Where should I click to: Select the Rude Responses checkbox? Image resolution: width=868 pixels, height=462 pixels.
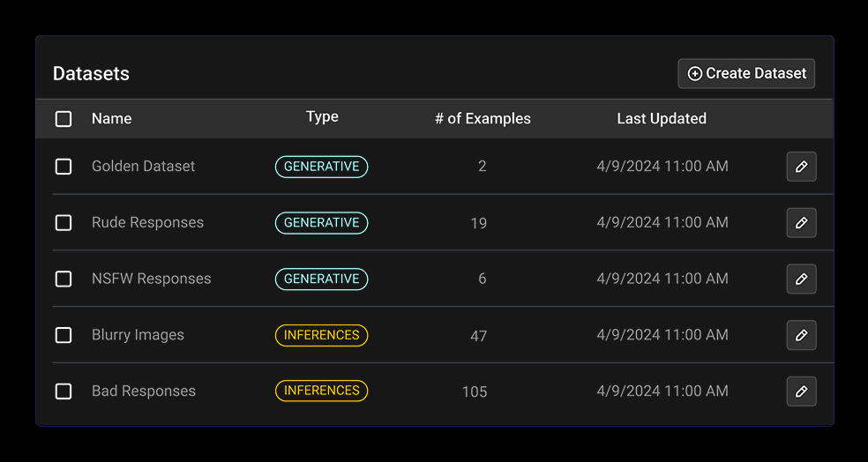(x=64, y=223)
